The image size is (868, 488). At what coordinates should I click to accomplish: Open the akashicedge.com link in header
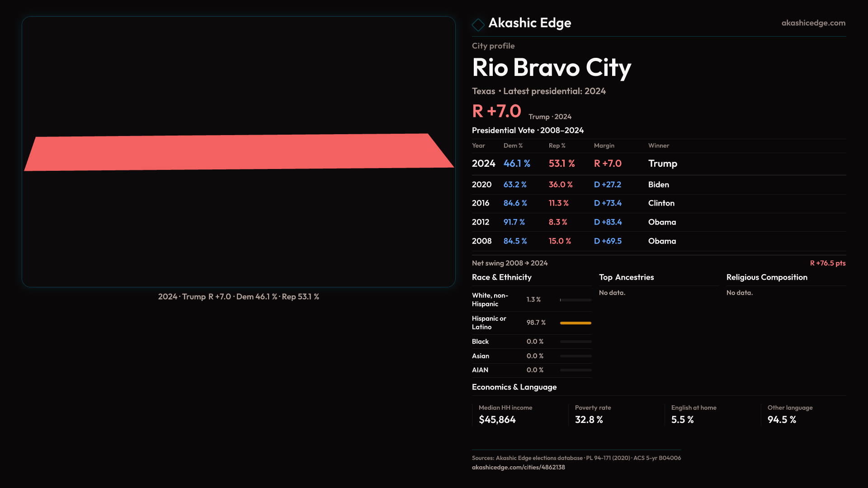pyautogui.click(x=813, y=23)
